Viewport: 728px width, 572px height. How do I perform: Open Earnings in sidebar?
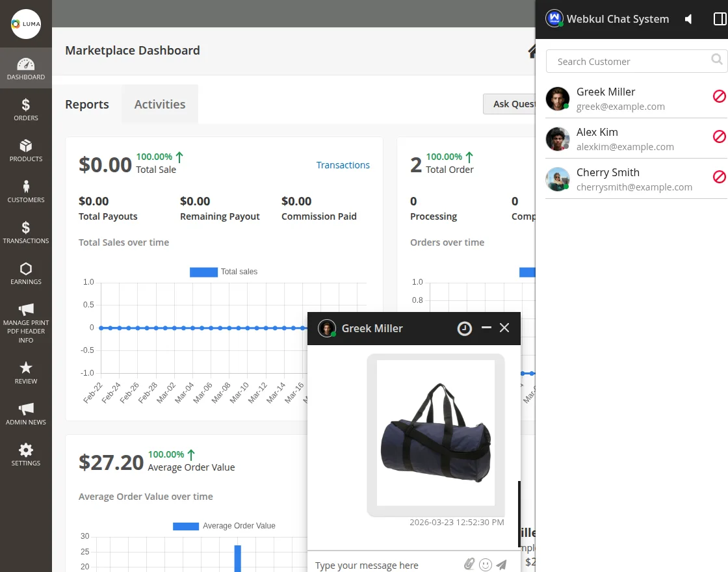(x=26, y=273)
